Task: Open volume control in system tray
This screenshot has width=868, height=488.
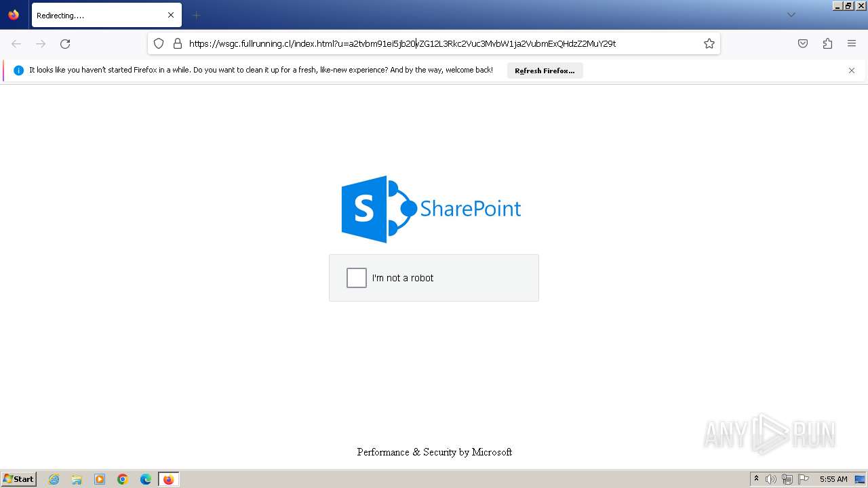Action: (x=771, y=479)
